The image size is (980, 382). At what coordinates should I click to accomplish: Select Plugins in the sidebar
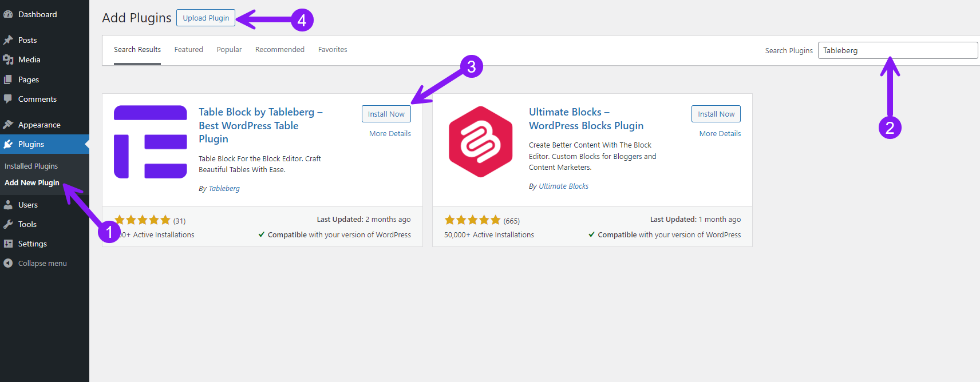45,144
